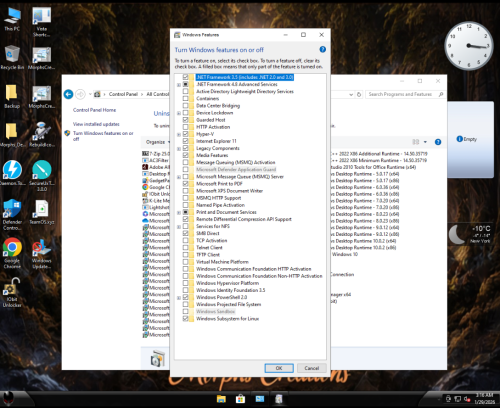Open the SecureUxTheme desktop shortcut

(x=42, y=176)
